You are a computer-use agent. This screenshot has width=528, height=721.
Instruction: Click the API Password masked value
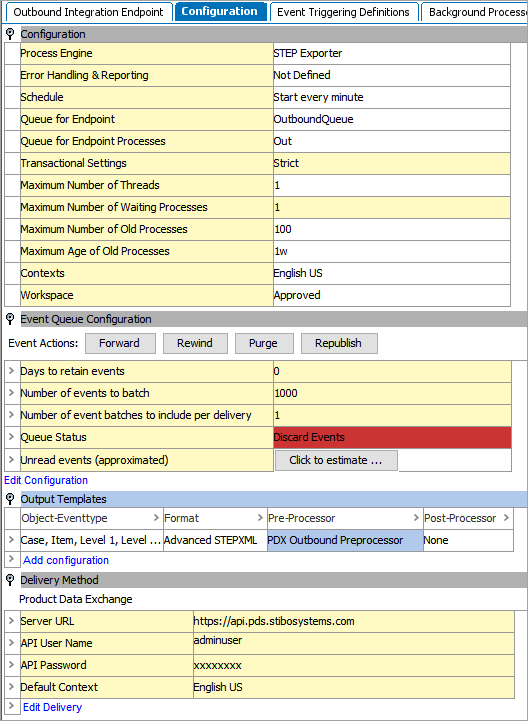[353, 665]
